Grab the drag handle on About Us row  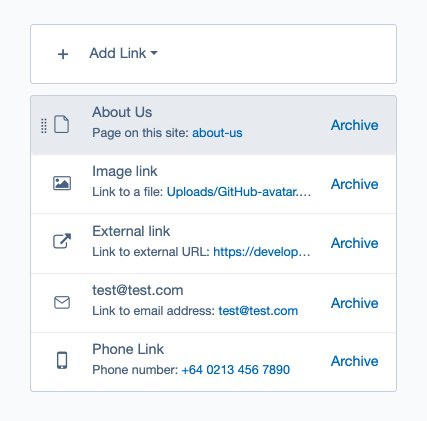tap(44, 126)
